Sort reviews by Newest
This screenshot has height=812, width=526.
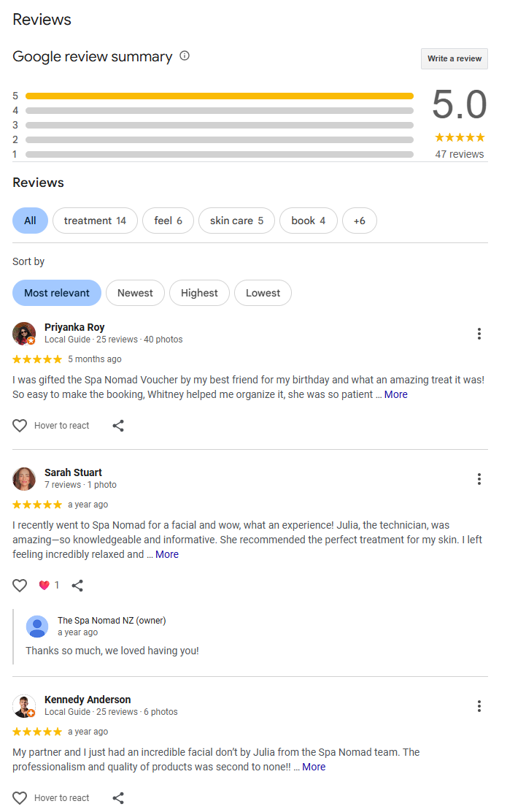pos(135,293)
